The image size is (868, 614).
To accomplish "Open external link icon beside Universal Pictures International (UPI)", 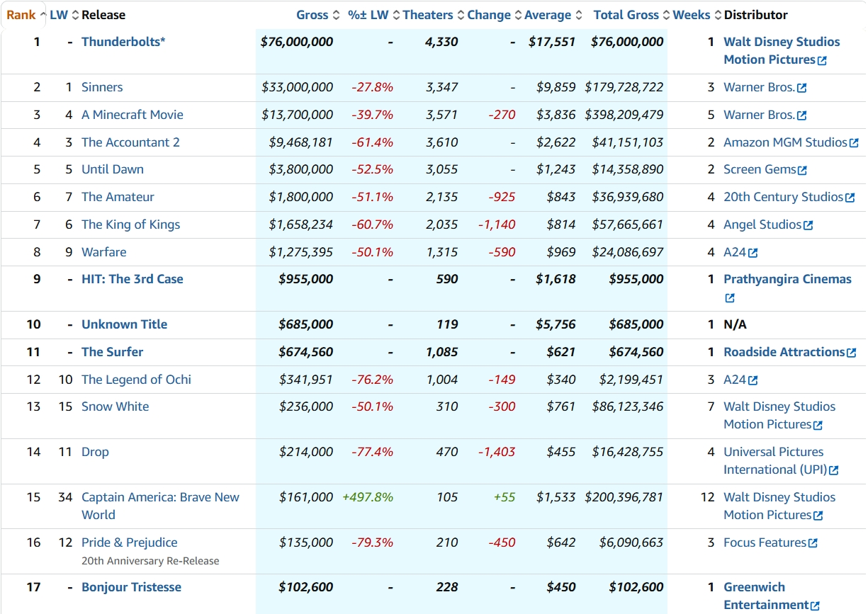I will (x=833, y=471).
